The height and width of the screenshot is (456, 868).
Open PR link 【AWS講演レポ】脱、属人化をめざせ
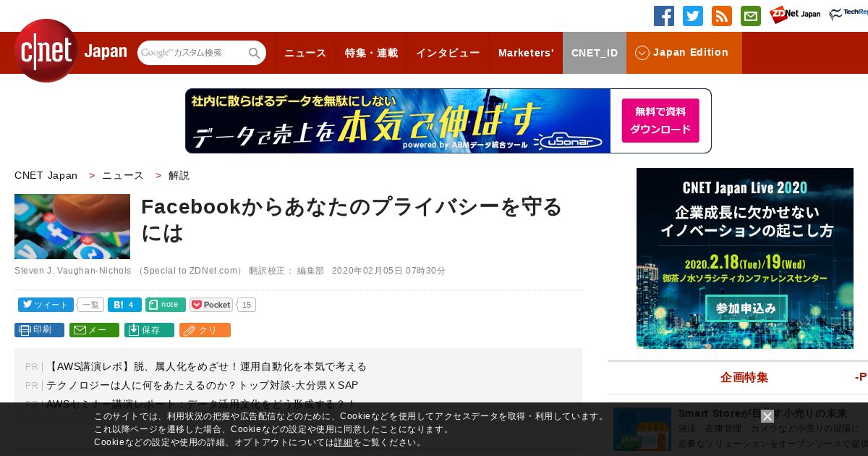click(x=207, y=367)
